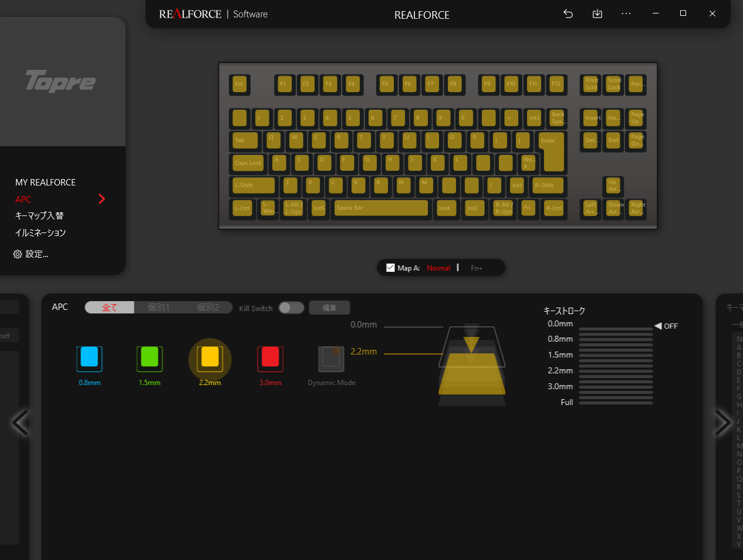
Task: Open the キーマップ入替 menu item
Action: (39, 216)
